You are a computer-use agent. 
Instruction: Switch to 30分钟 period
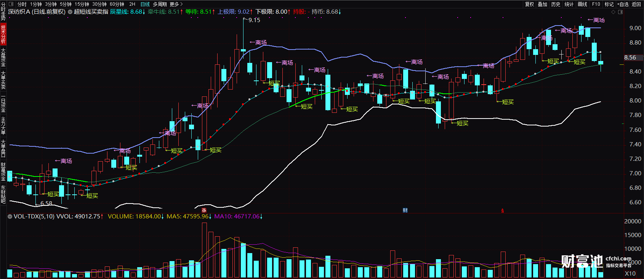coord(99,4)
